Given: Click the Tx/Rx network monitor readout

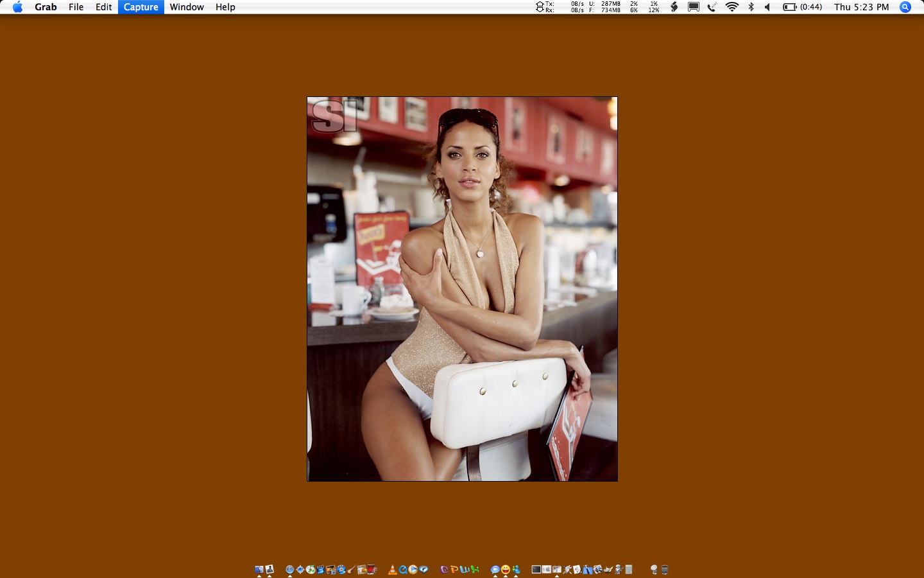Looking at the screenshot, I should (560, 7).
